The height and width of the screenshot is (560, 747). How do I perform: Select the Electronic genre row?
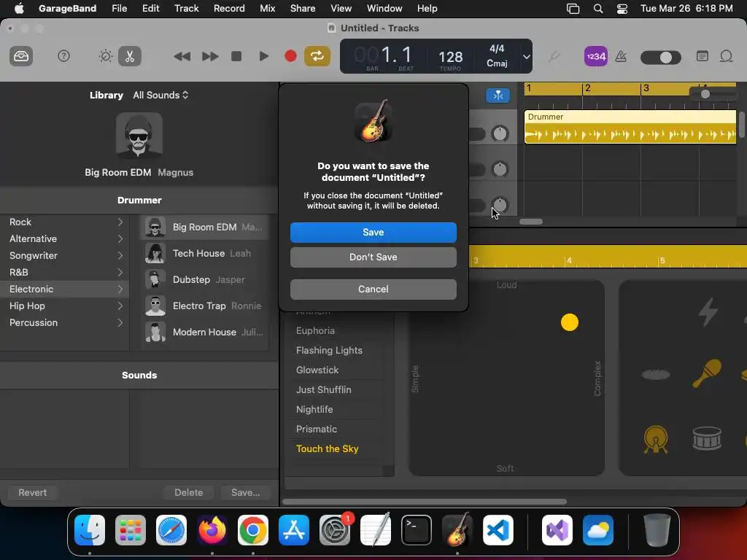pyautogui.click(x=64, y=289)
